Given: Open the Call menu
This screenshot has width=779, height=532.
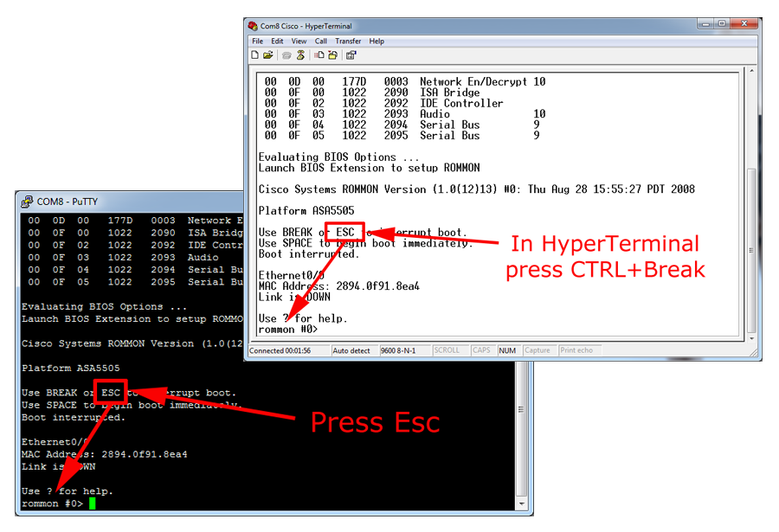Looking at the screenshot, I should (321, 41).
